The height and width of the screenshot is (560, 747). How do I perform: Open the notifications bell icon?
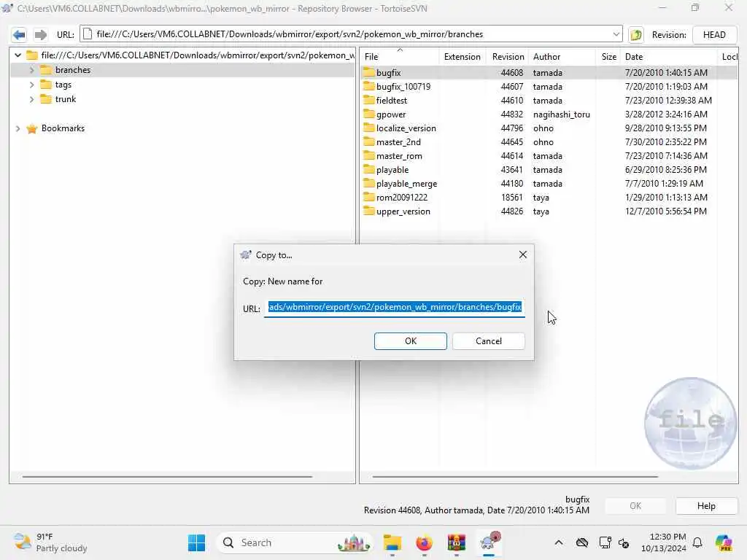tap(697, 542)
